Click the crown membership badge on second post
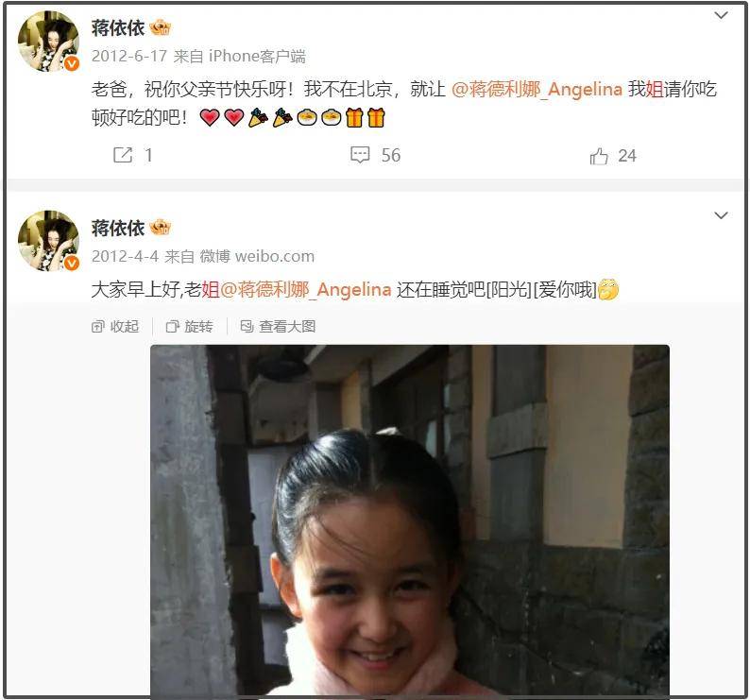 161,228
